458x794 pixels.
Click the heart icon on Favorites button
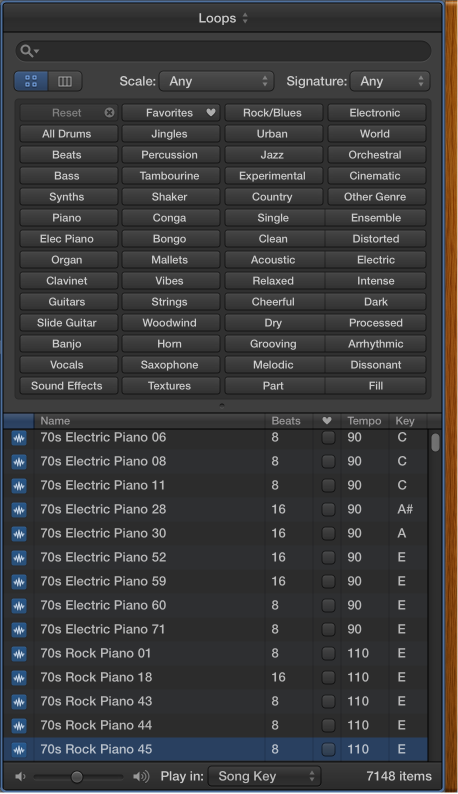coord(211,112)
